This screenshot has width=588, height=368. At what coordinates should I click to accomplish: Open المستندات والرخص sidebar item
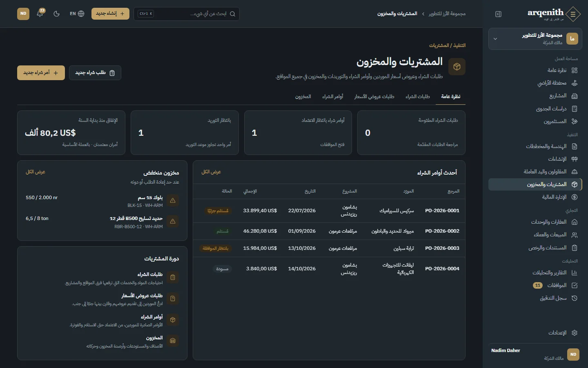click(535, 248)
